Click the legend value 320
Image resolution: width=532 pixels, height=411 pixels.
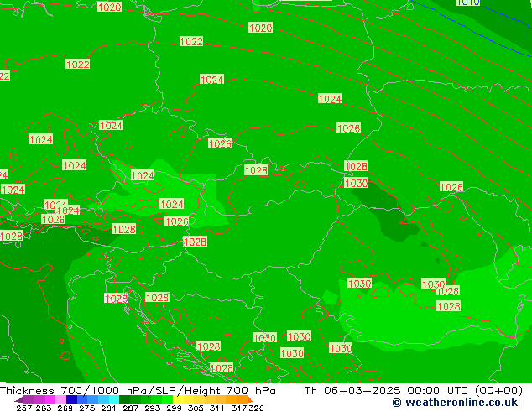click(x=256, y=408)
